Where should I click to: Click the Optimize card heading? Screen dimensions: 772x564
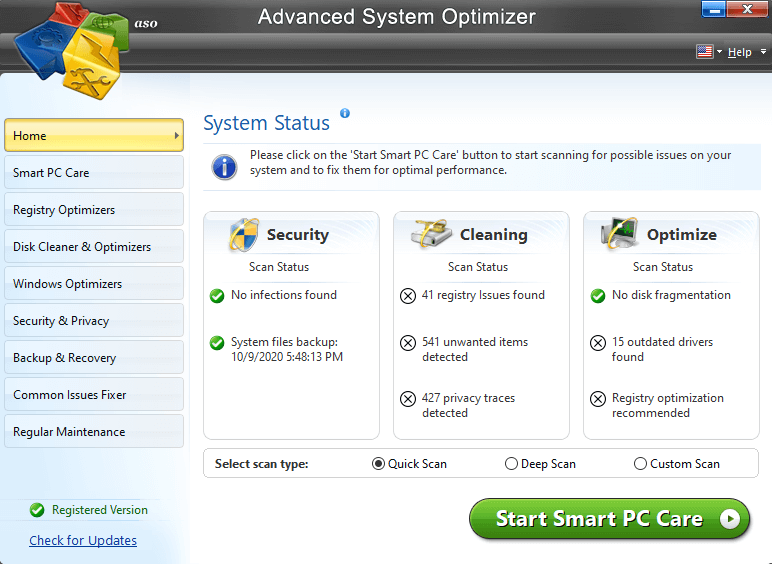(681, 235)
